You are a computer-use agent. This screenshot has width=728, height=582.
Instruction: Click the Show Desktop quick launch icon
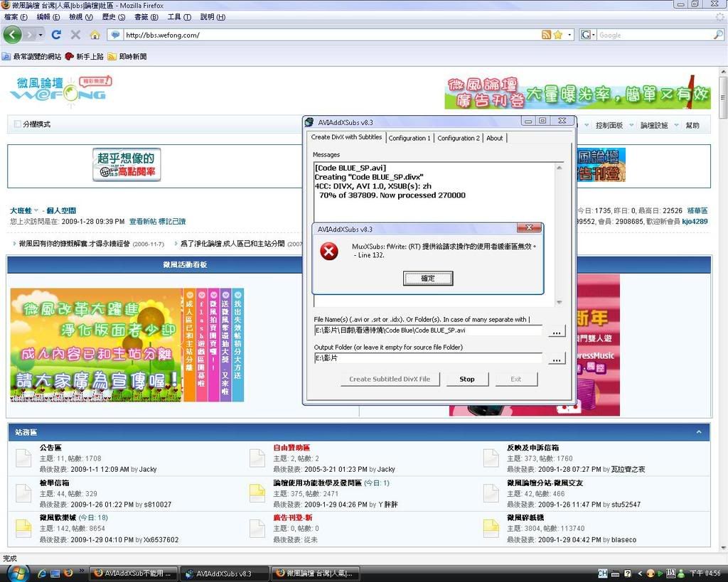(x=55, y=573)
